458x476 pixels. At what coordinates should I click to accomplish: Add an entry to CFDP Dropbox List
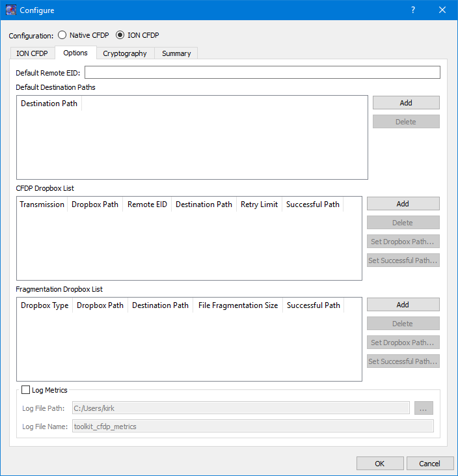[x=403, y=204]
